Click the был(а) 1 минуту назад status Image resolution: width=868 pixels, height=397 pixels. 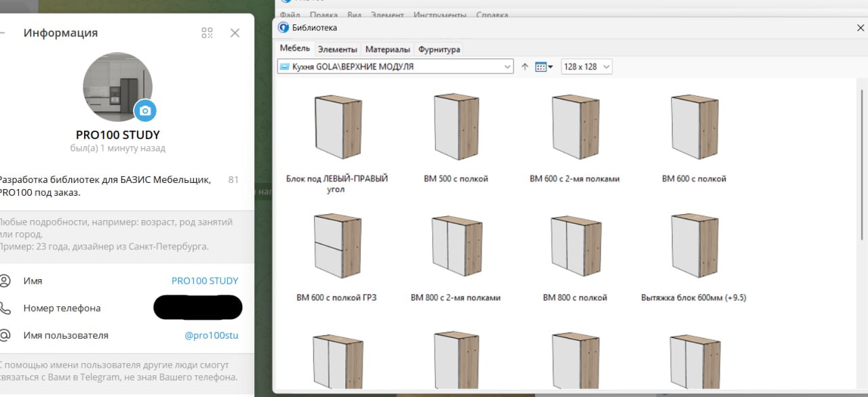pos(118,148)
